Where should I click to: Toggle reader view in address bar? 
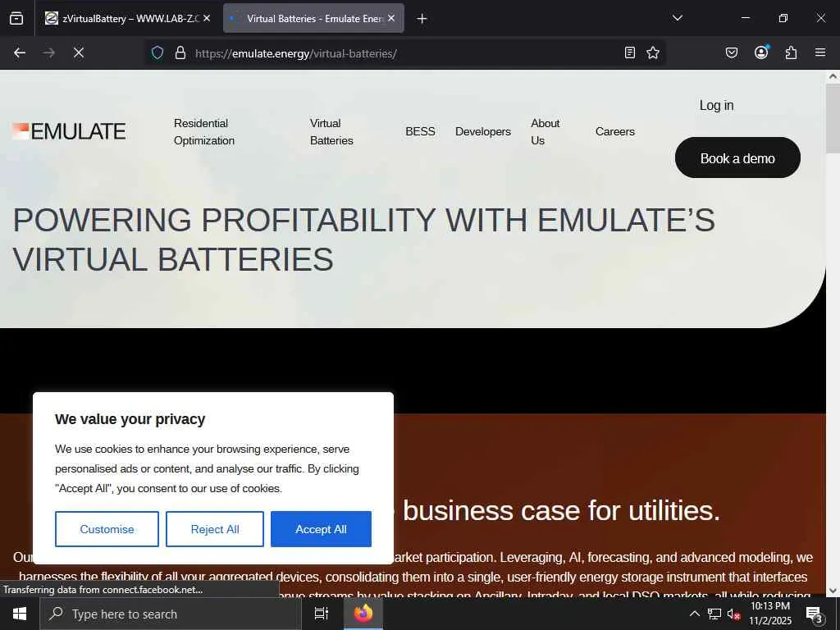pos(630,52)
